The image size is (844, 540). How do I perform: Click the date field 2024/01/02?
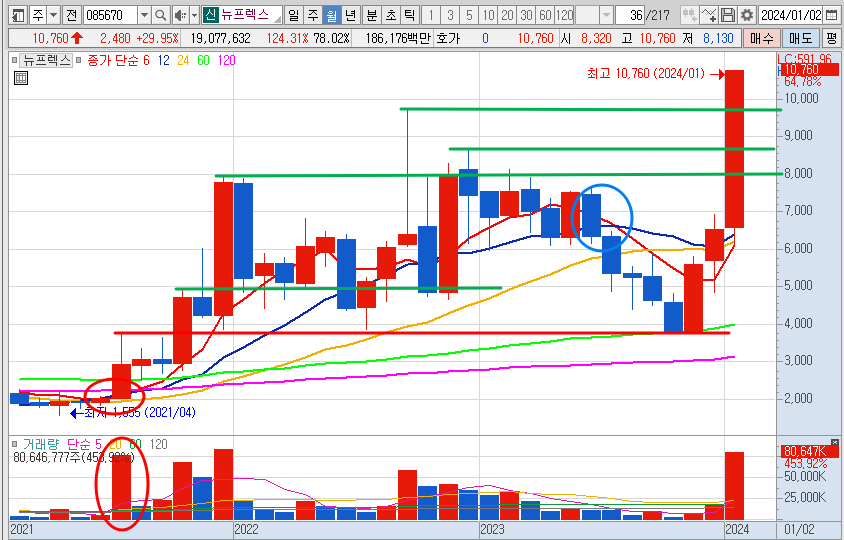click(791, 15)
